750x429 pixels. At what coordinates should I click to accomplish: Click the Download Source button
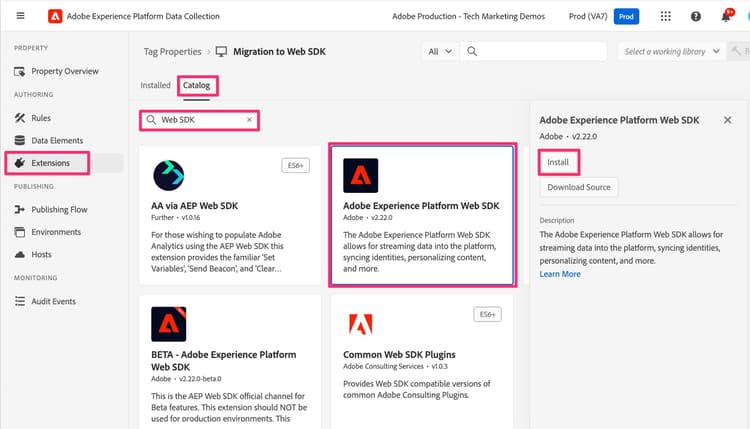pyautogui.click(x=579, y=187)
